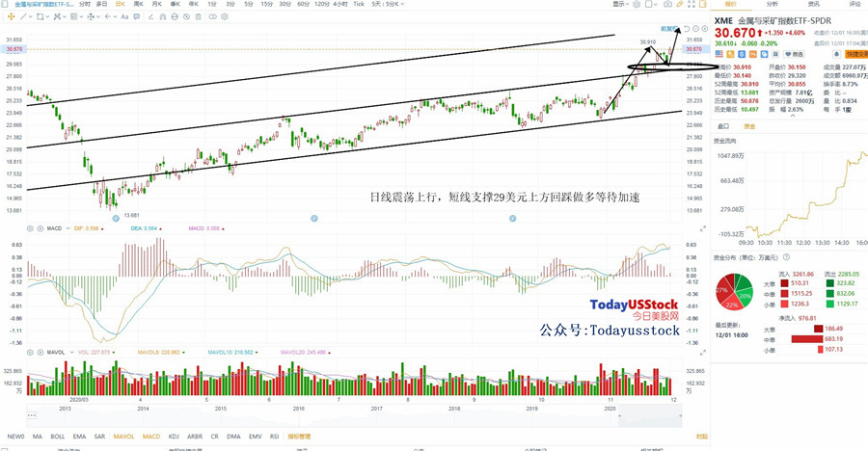
Task: Open the 分析 analysis tab
Action: tap(773, 4)
